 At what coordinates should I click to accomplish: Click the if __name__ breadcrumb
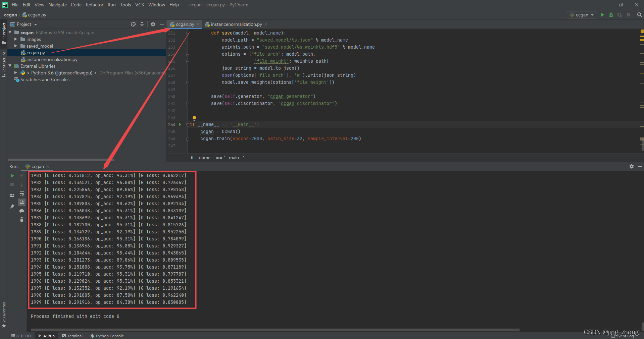(217, 158)
